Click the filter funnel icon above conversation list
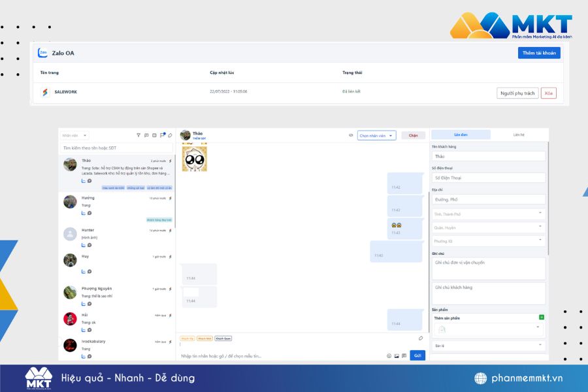Image resolution: width=588 pixels, height=392 pixels. (139, 135)
